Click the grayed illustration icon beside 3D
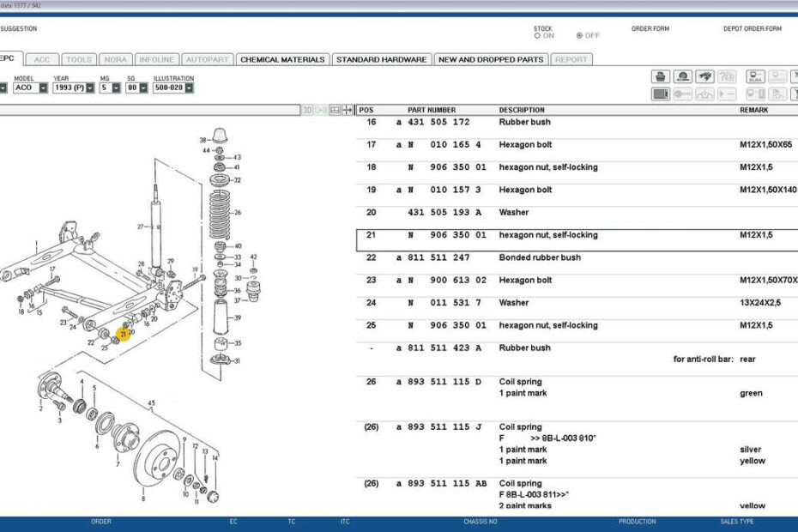798x532 pixels. [321, 110]
